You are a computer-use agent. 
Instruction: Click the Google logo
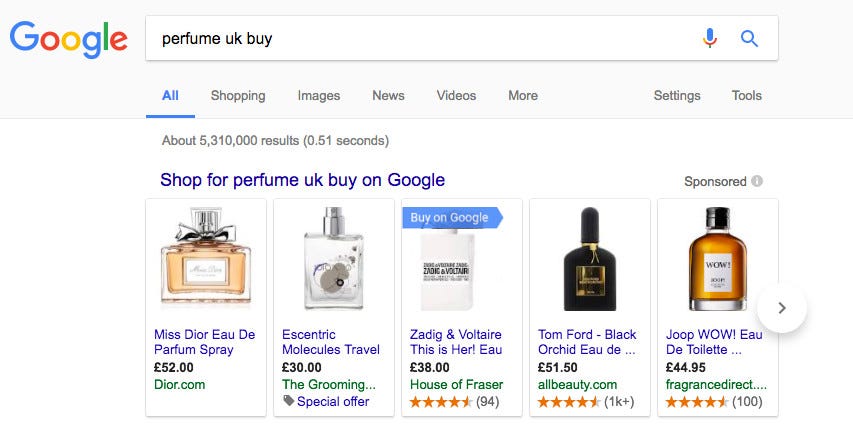coord(68,39)
